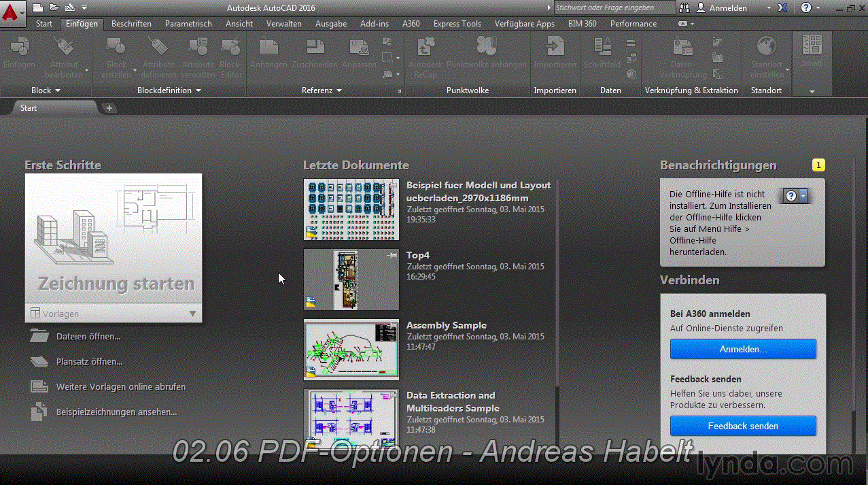Click the Inhalt design center icon

[812, 45]
